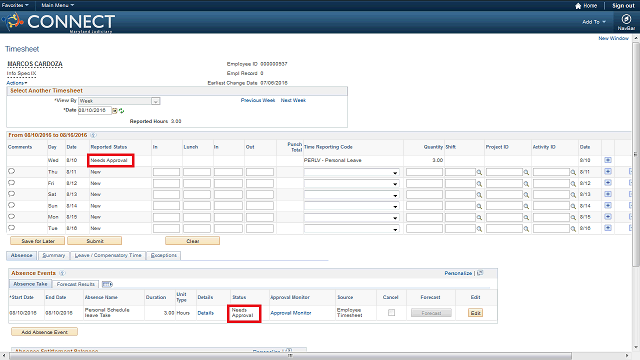
Task: Go to Next Week
Action: tap(293, 100)
